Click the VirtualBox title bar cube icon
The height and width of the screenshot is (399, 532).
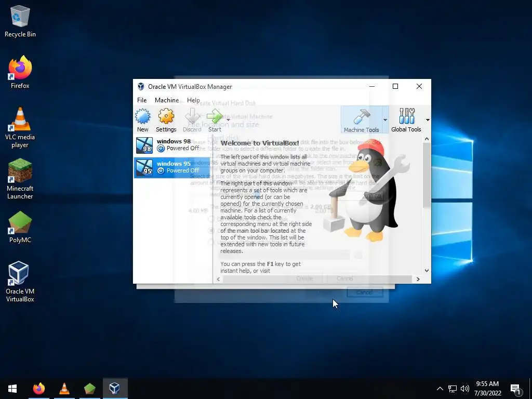click(x=140, y=86)
